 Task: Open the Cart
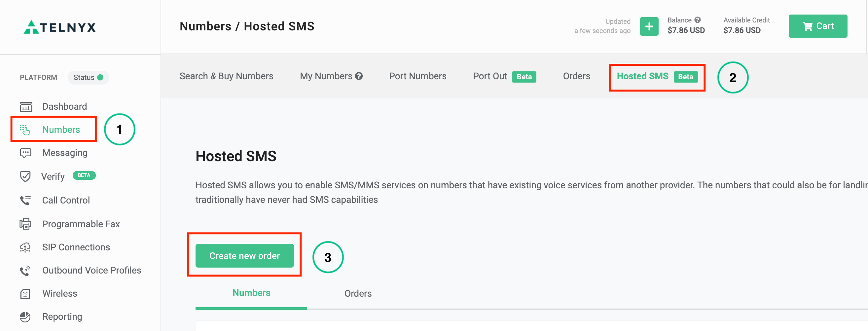coord(818,26)
